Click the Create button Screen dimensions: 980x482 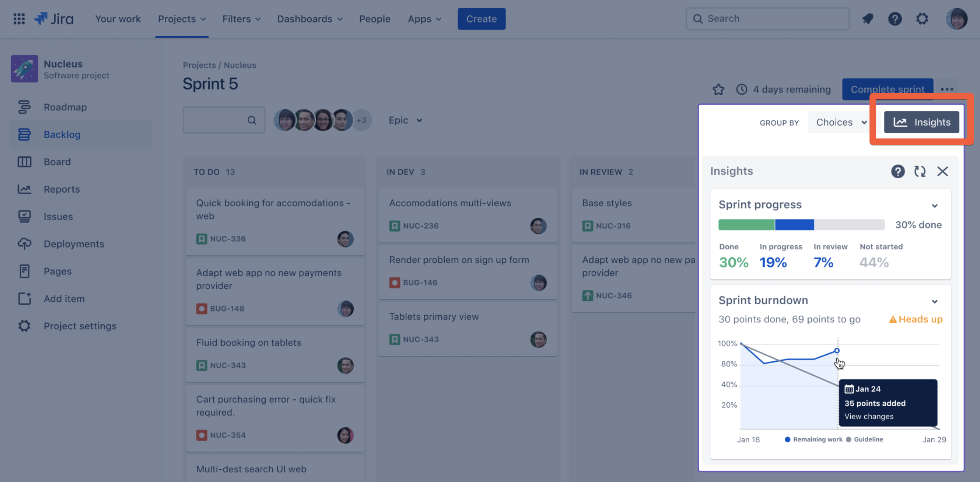tap(481, 19)
